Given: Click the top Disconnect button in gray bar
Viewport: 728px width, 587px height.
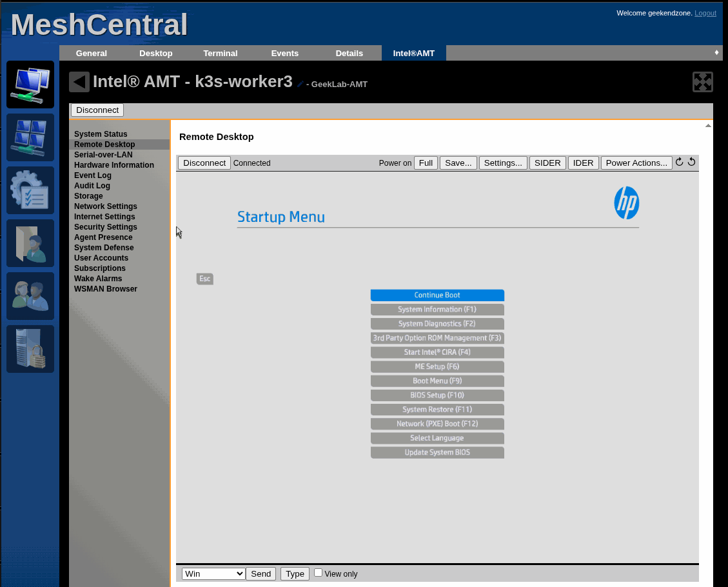Looking at the screenshot, I should pos(97,110).
